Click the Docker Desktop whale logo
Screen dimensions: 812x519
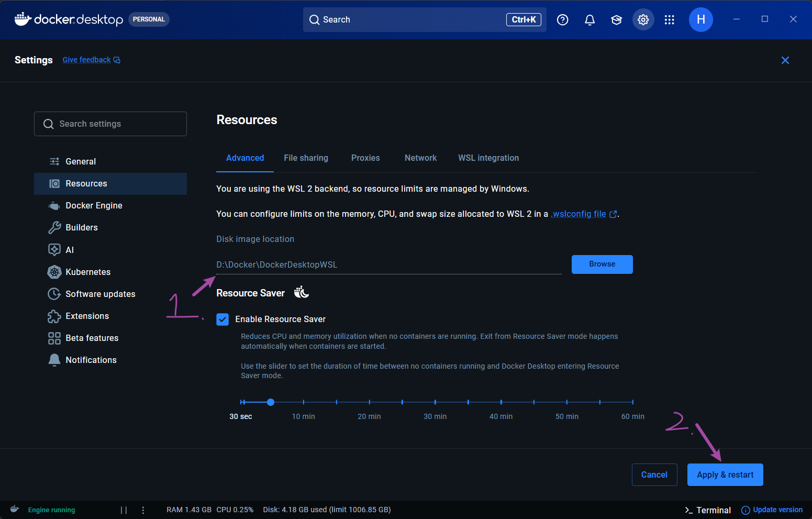point(23,19)
